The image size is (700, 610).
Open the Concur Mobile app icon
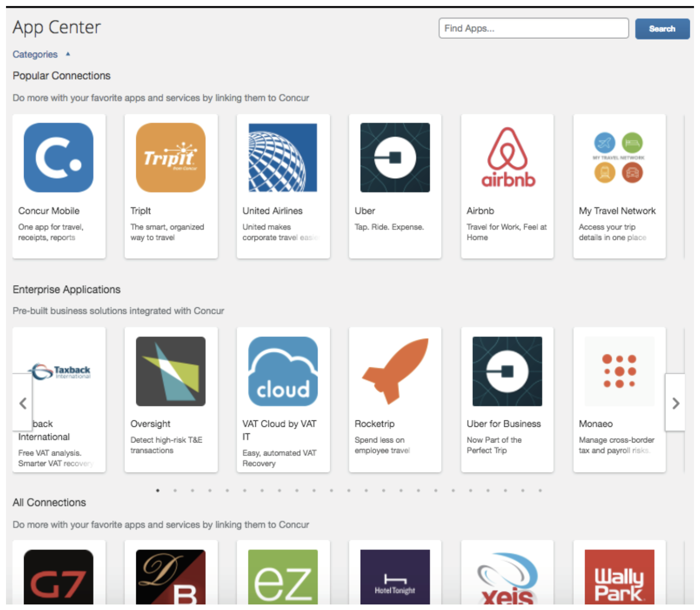[x=59, y=157]
